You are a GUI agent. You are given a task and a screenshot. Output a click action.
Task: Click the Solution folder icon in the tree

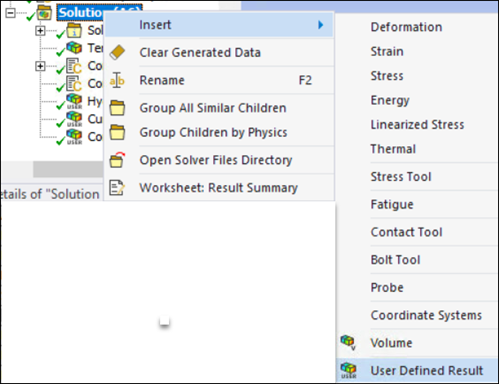coord(44,13)
